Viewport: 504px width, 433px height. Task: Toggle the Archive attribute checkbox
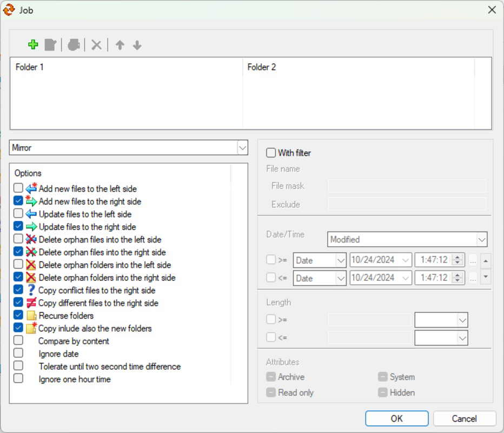click(271, 377)
